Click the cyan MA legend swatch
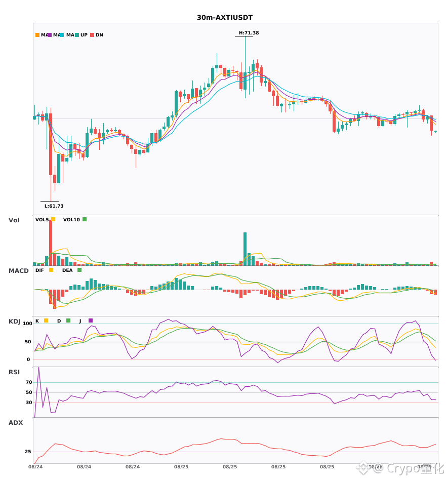 click(62, 35)
